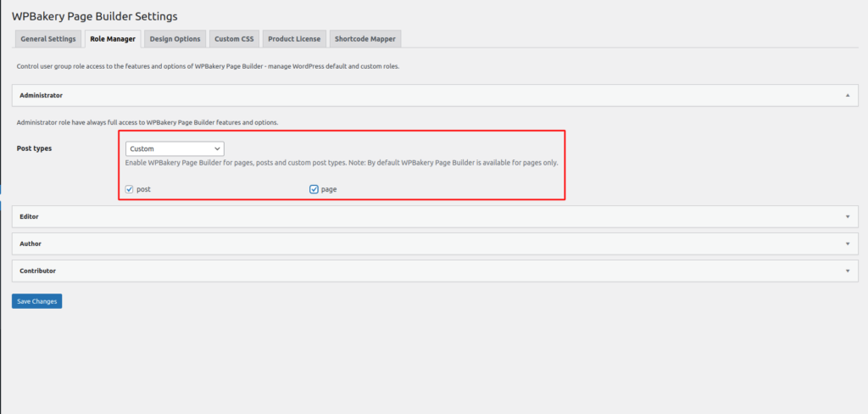Click the 'Control user group role access' description

click(x=209, y=66)
